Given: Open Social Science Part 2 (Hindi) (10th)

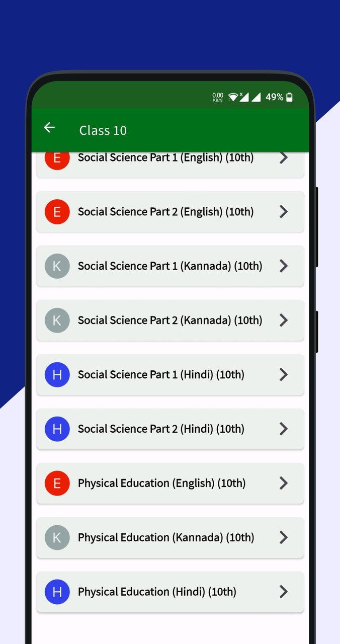Looking at the screenshot, I should point(170,429).
